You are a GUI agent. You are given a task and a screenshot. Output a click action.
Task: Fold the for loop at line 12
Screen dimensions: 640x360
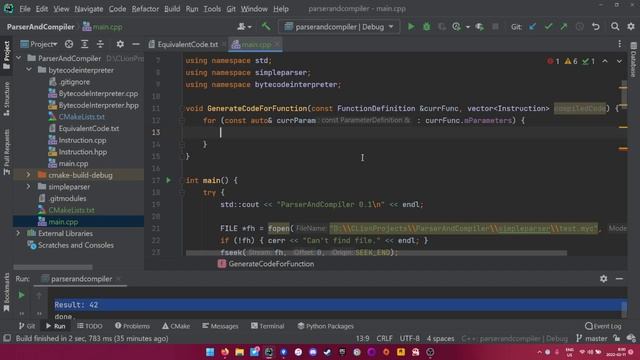(x=182, y=120)
